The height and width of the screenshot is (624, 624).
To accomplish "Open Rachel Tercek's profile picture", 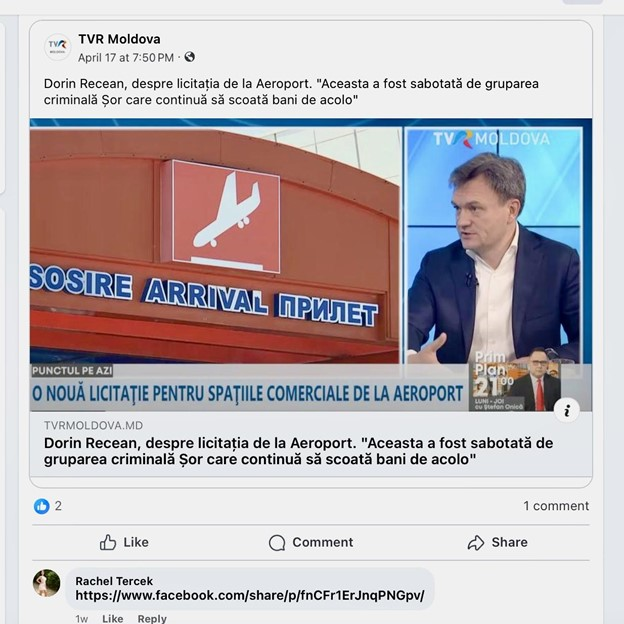I will click(x=47, y=583).
